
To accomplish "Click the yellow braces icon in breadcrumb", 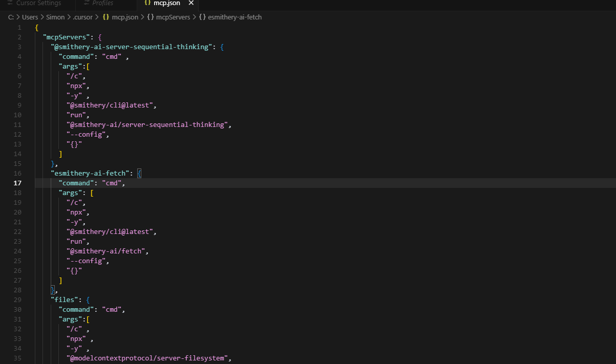I will tap(106, 17).
